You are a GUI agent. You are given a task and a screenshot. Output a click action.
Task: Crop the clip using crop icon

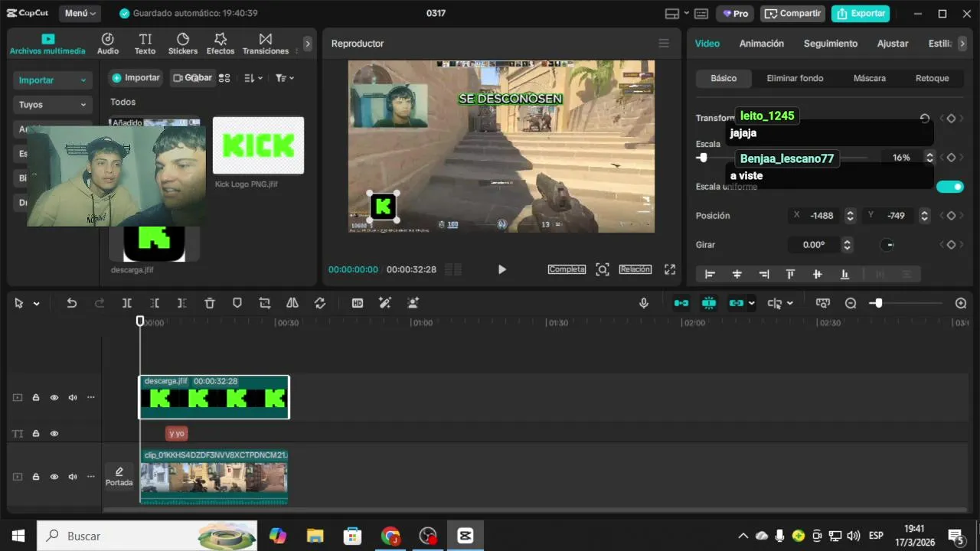click(265, 303)
